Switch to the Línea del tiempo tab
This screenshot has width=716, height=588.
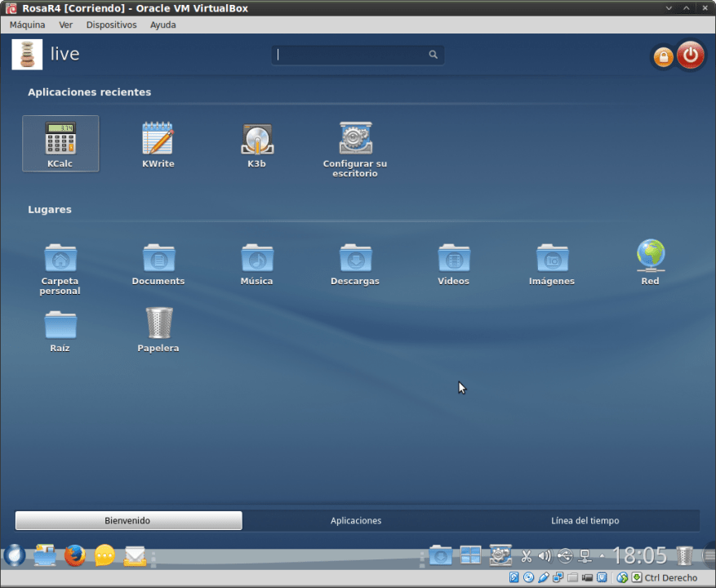click(585, 520)
